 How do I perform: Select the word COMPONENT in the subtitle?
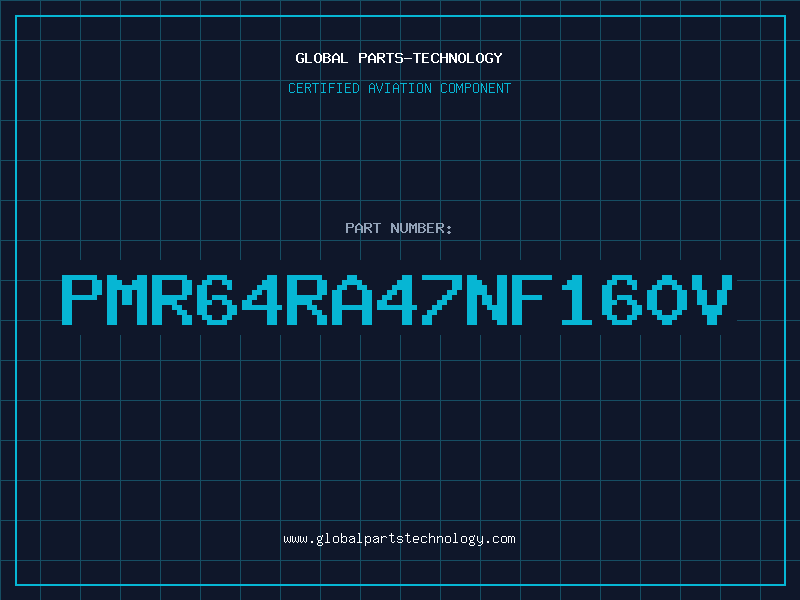point(476,88)
